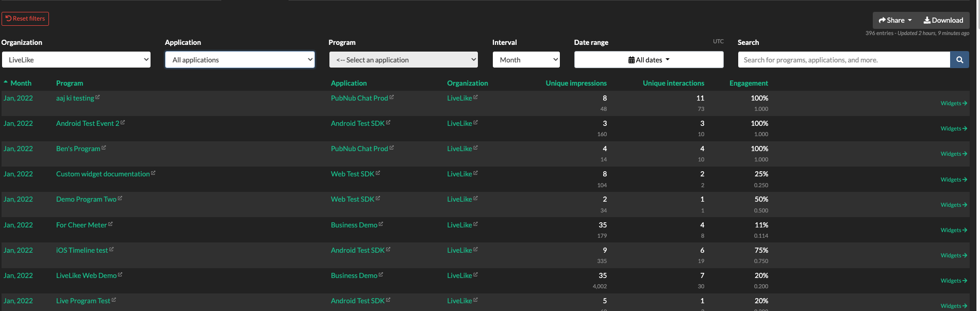Click arrow icon on Widgets for Android Test Event 2
Viewport: 980px width, 311px height.
pyautogui.click(x=965, y=128)
